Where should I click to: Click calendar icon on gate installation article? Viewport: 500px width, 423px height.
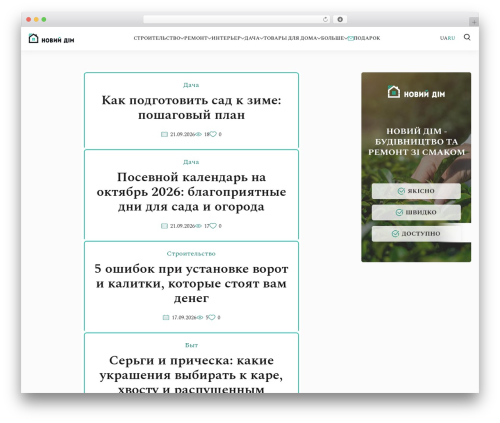pyautogui.click(x=166, y=317)
